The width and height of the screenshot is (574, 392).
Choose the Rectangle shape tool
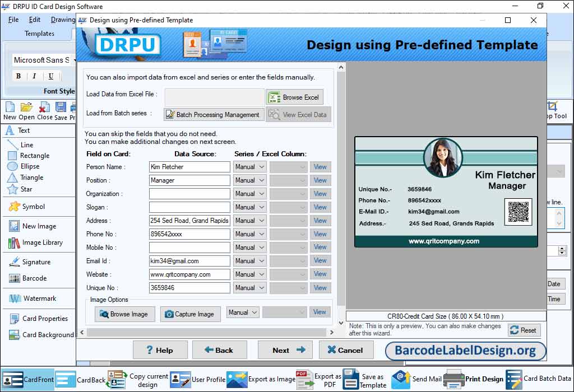point(28,156)
